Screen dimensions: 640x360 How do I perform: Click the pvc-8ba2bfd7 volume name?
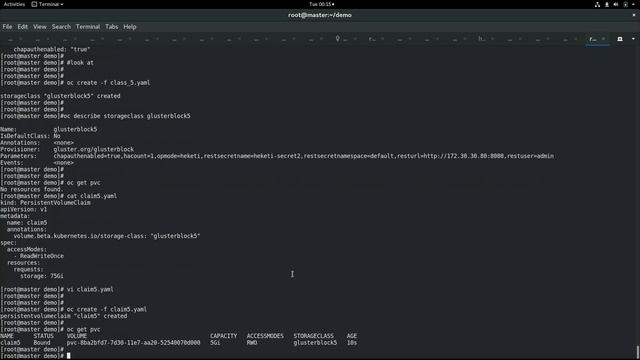(133, 342)
